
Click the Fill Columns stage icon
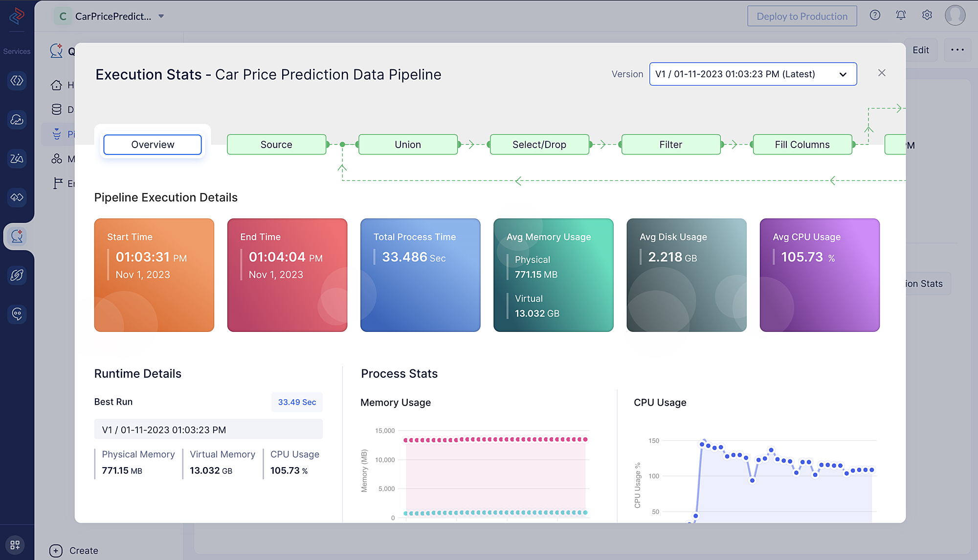[x=801, y=144]
